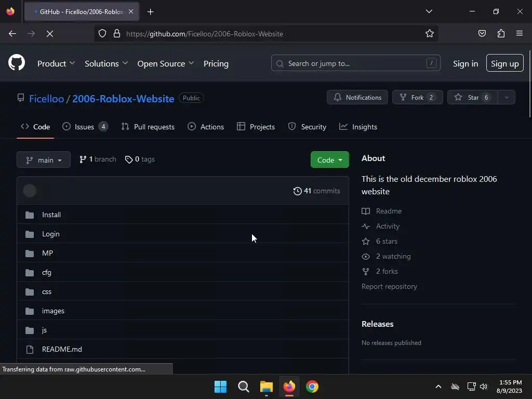Click Sign in
Viewport: 532px width, 399px height.
pos(465,63)
